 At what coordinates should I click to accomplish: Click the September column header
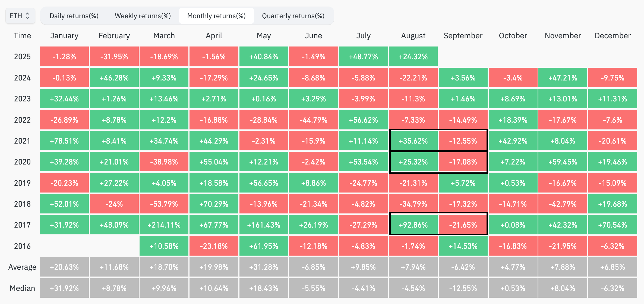point(463,36)
